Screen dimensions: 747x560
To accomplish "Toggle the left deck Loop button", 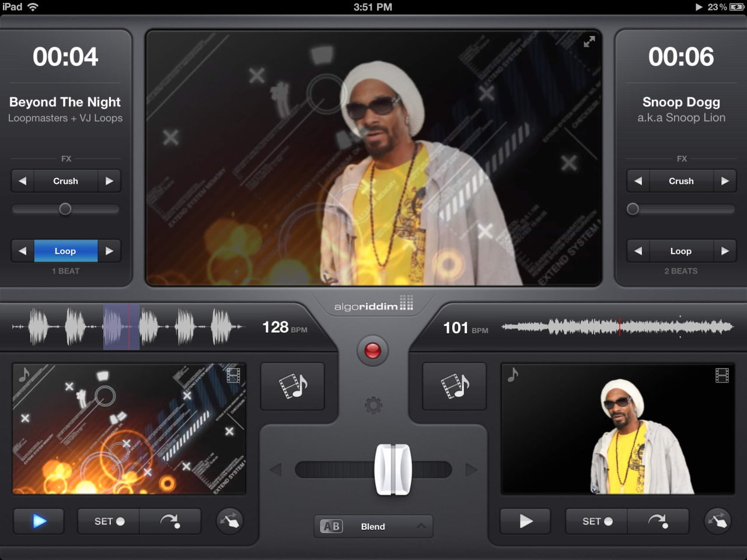I will [x=65, y=251].
